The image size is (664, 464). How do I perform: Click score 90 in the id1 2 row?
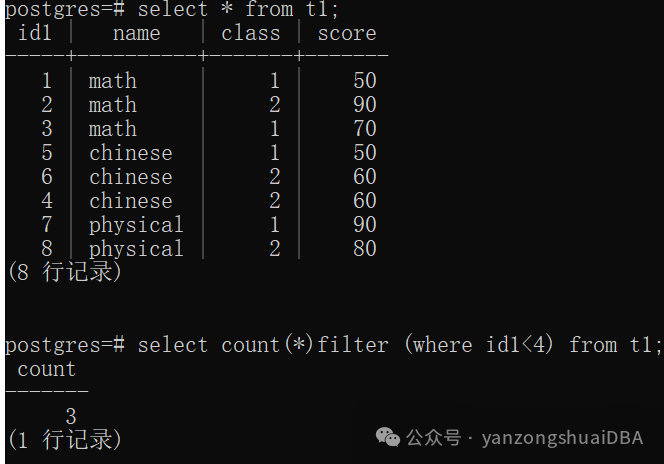click(365, 105)
